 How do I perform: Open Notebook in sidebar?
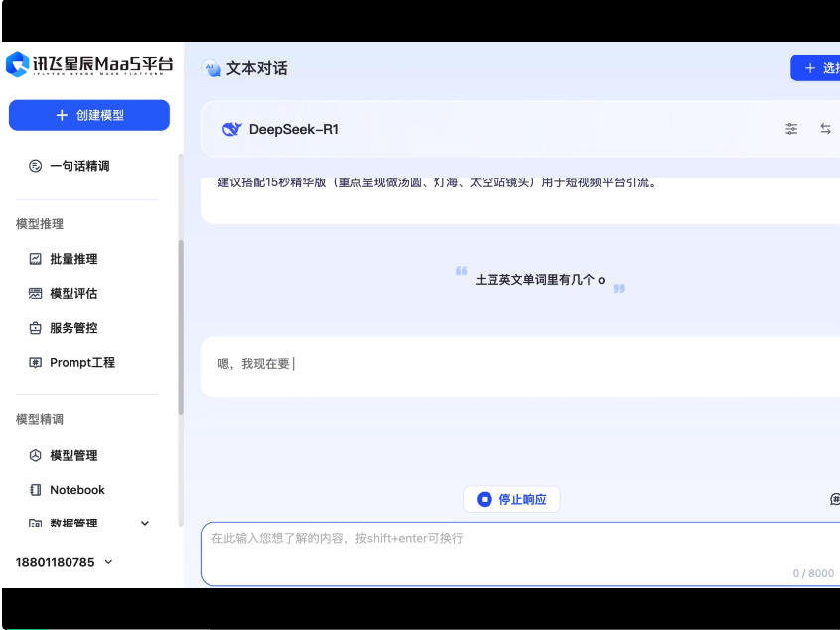[77, 490]
